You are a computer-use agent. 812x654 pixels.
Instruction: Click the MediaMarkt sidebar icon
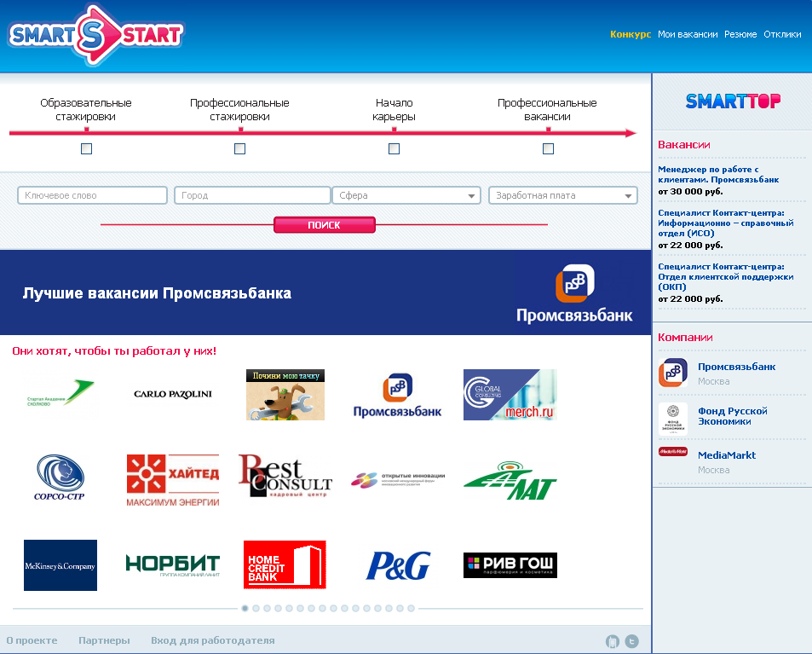pyautogui.click(x=673, y=451)
